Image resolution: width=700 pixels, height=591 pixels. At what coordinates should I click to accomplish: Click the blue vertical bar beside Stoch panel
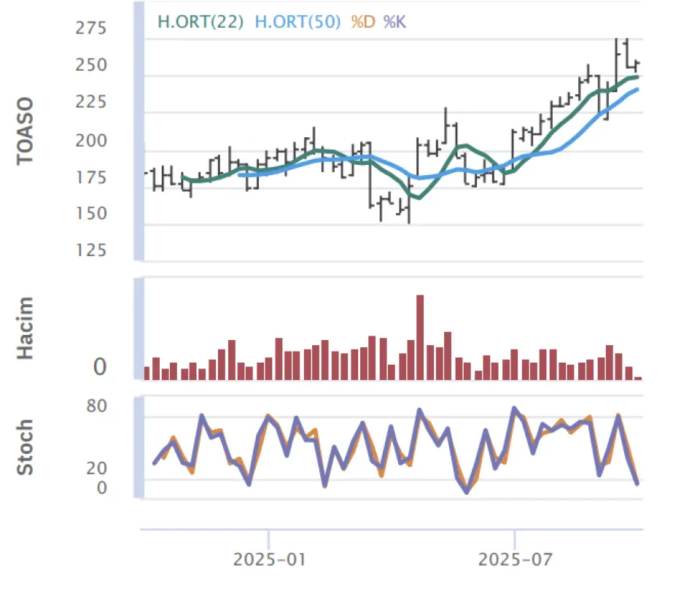pyautogui.click(x=139, y=448)
